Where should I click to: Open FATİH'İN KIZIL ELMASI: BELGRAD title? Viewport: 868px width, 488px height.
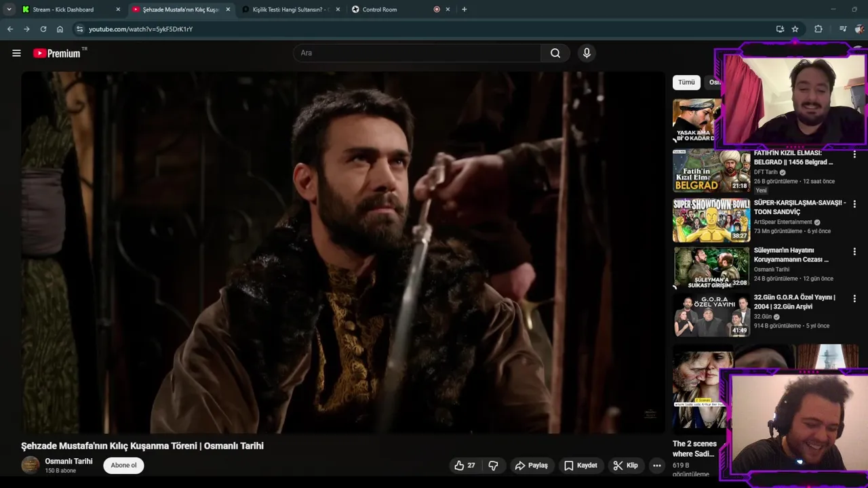pos(793,158)
